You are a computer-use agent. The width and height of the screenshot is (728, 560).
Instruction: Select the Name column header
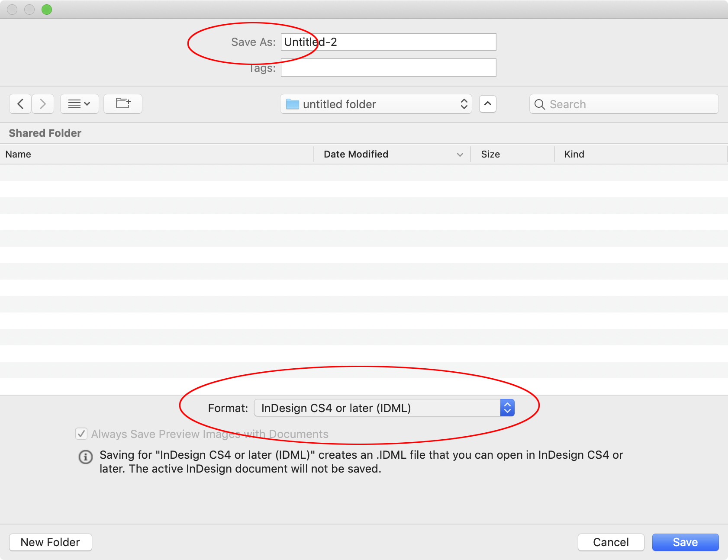click(x=18, y=154)
